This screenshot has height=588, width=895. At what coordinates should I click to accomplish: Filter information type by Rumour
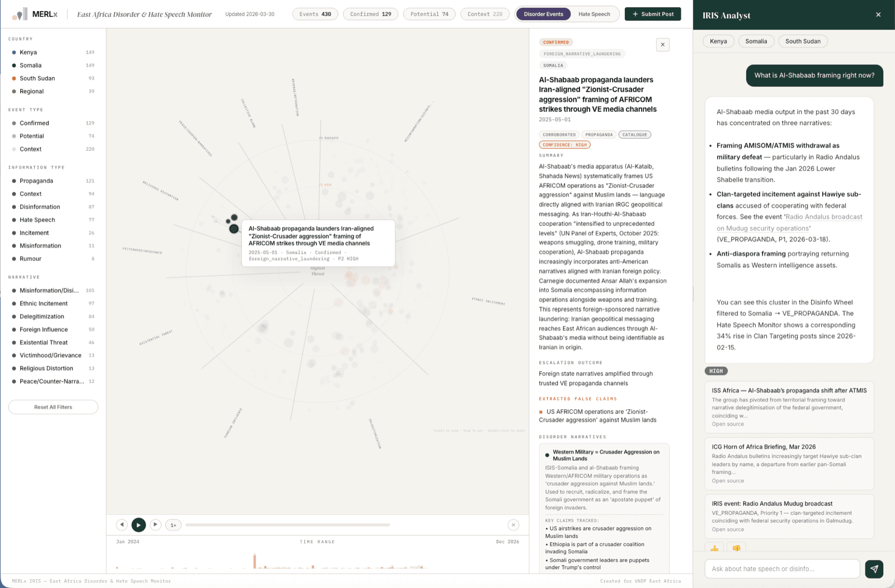[x=53, y=259]
